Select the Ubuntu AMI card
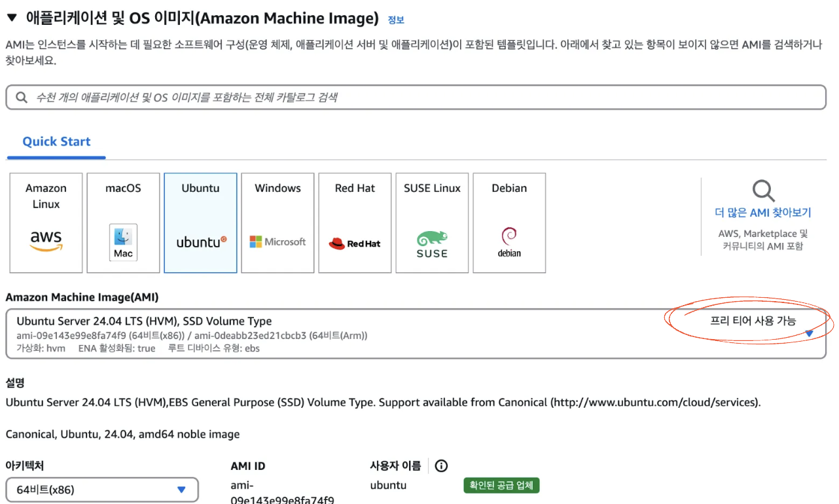Screen dimensions: 839x504 200,223
